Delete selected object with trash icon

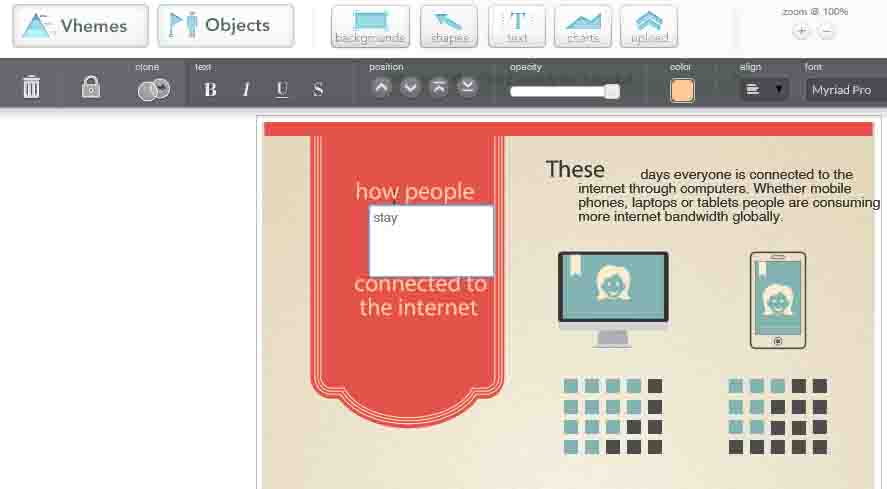32,88
